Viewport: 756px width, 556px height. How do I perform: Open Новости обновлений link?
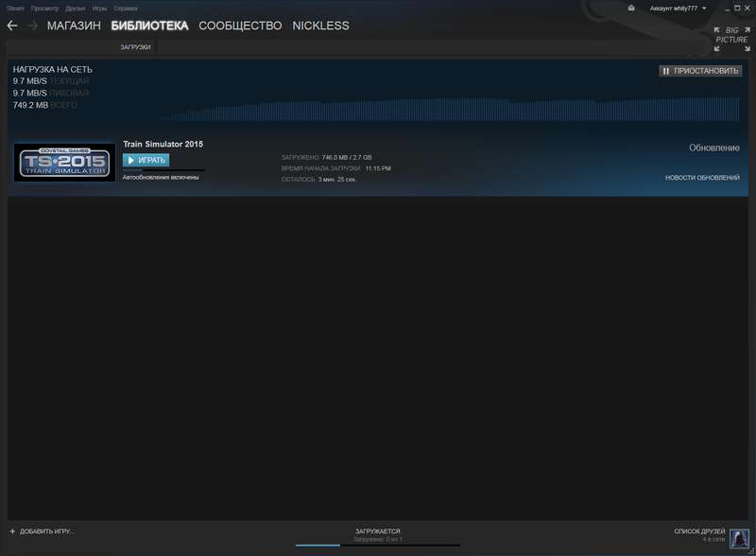702,178
